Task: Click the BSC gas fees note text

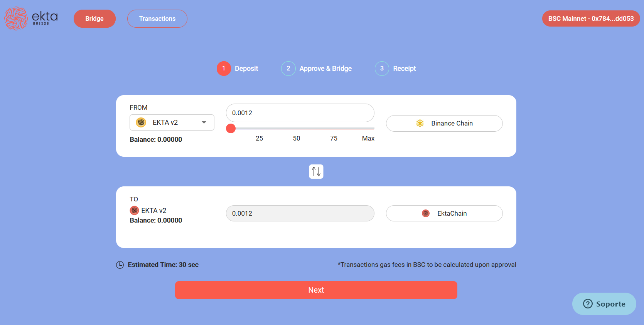Action: [427, 265]
